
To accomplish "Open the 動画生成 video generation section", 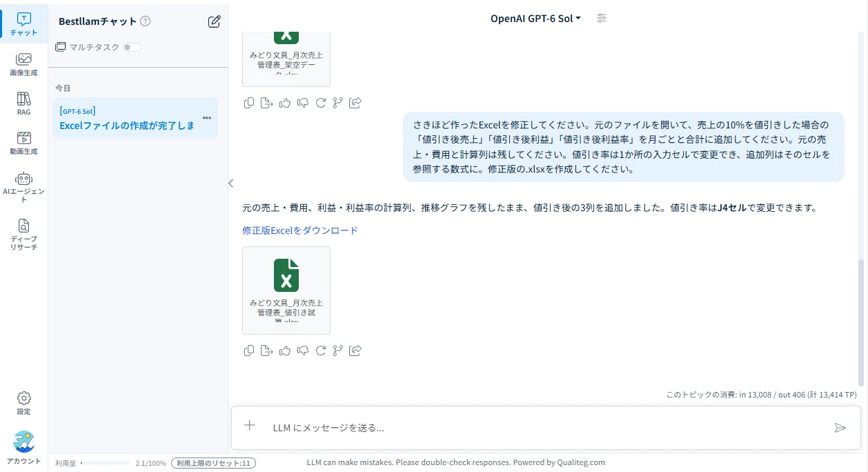I will pos(23,143).
